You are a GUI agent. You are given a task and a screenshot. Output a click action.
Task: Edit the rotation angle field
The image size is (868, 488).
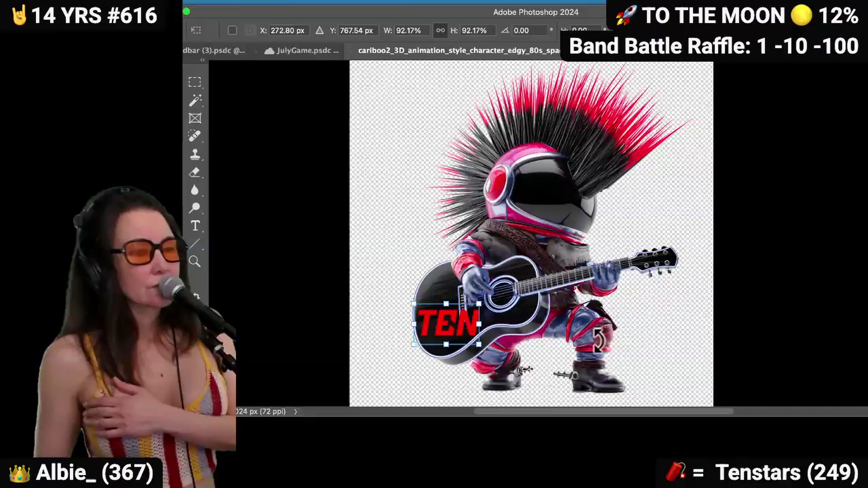click(529, 30)
